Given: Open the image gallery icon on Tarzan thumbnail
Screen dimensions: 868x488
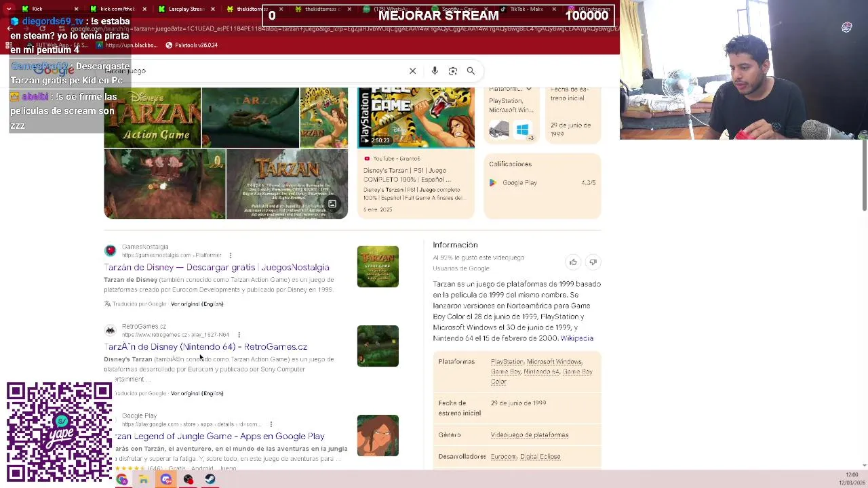Looking at the screenshot, I should (332, 204).
